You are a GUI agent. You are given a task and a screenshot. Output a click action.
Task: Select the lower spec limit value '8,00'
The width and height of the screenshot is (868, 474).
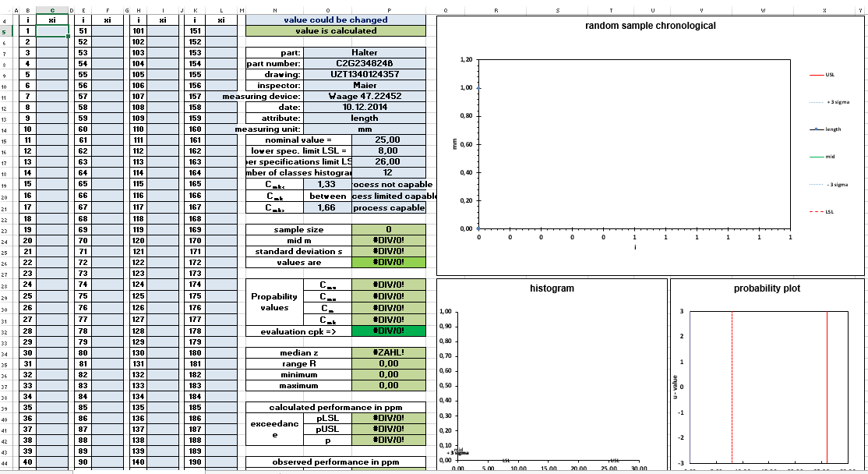coord(389,150)
